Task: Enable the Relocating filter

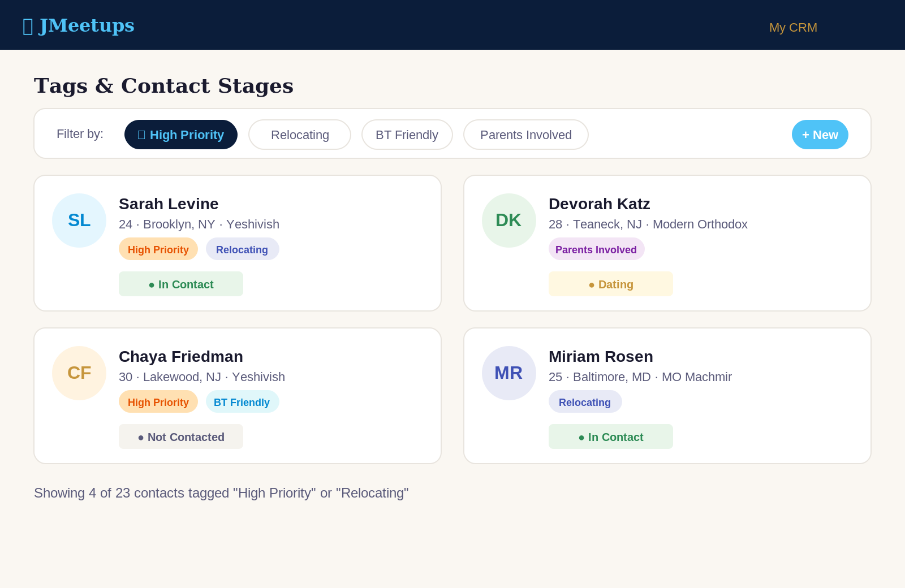Action: tap(300, 135)
